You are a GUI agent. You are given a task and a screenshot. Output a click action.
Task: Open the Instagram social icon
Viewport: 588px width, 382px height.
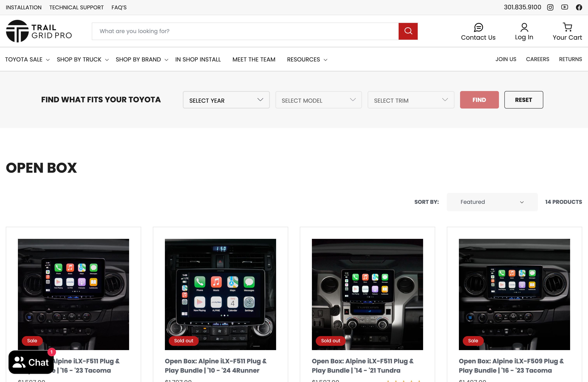click(x=550, y=7)
